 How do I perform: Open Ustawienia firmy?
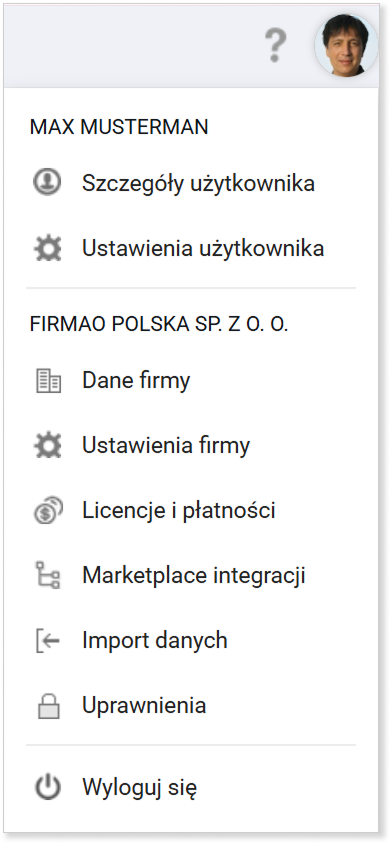point(166,446)
